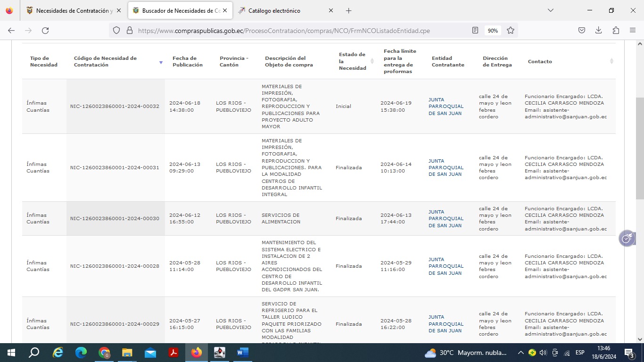Bookmark this page with star icon
Image resolution: width=644 pixels, height=362 pixels.
pos(511,30)
